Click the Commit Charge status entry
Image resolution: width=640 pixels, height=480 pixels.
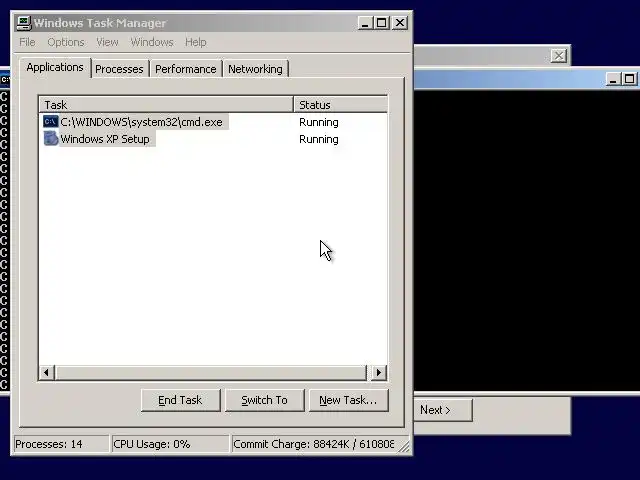click(313, 444)
